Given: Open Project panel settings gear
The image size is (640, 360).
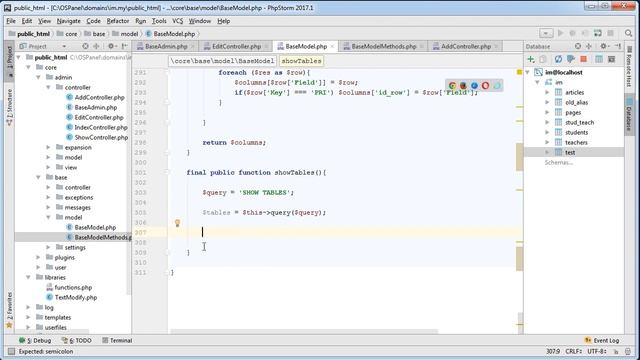Looking at the screenshot, I should tap(111, 46).
